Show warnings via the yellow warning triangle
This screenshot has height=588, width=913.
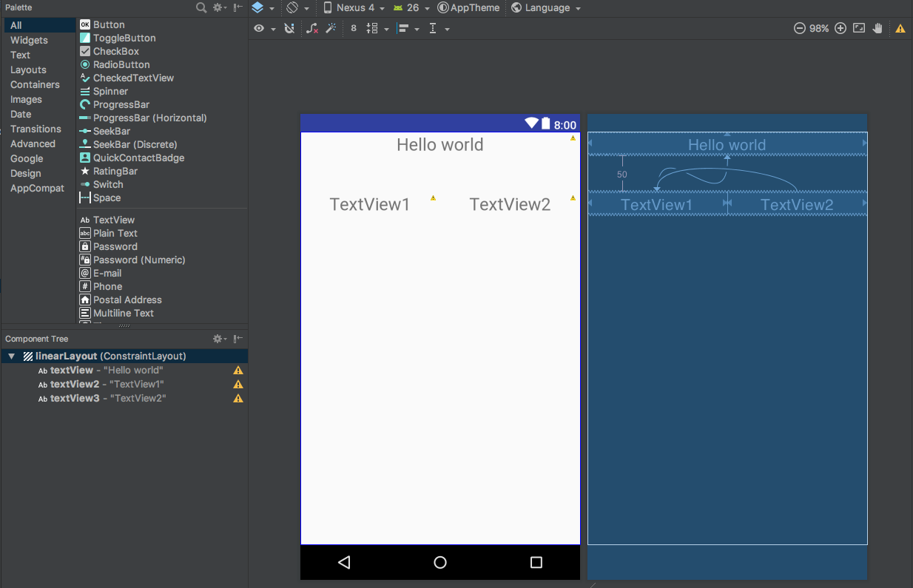click(x=901, y=28)
